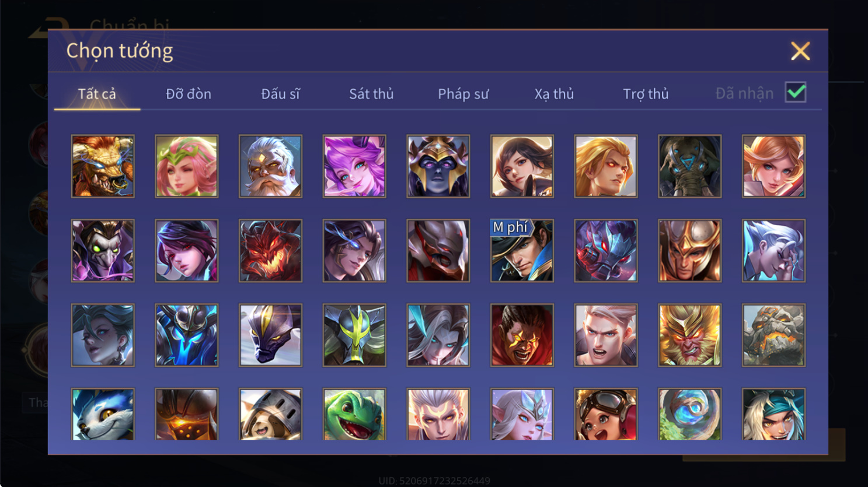This screenshot has width=868, height=487.
Task: Open the Sát thủ tab
Action: (371, 94)
